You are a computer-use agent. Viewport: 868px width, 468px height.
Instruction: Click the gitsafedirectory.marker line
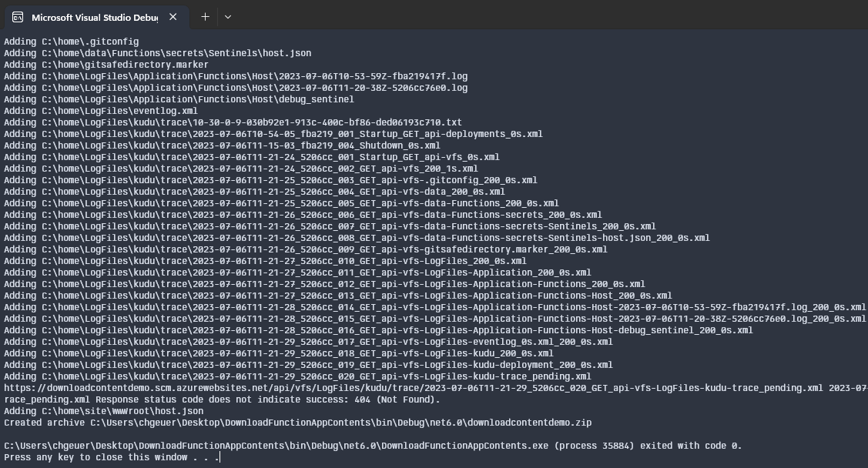106,65
